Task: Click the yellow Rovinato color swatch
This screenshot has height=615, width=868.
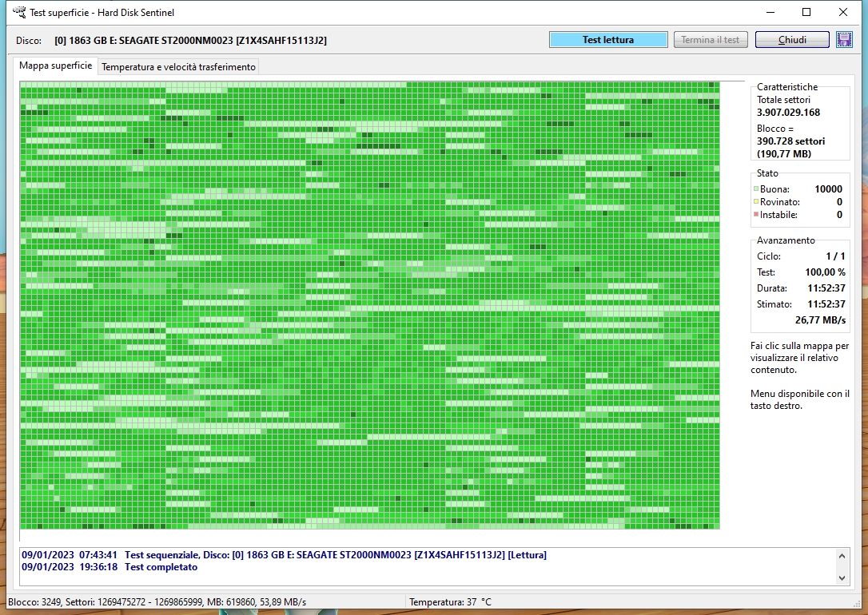Action: click(755, 202)
